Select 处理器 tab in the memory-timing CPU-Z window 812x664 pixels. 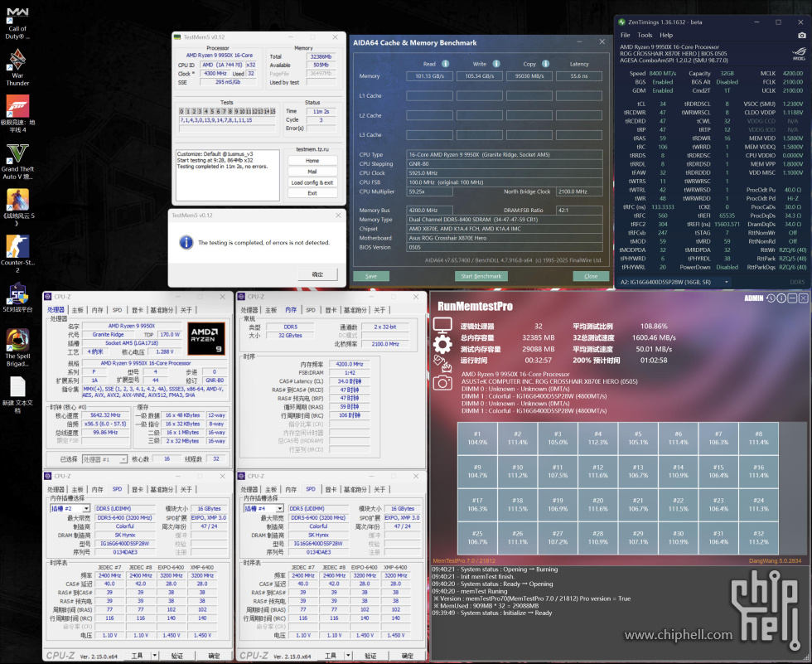[x=249, y=310]
